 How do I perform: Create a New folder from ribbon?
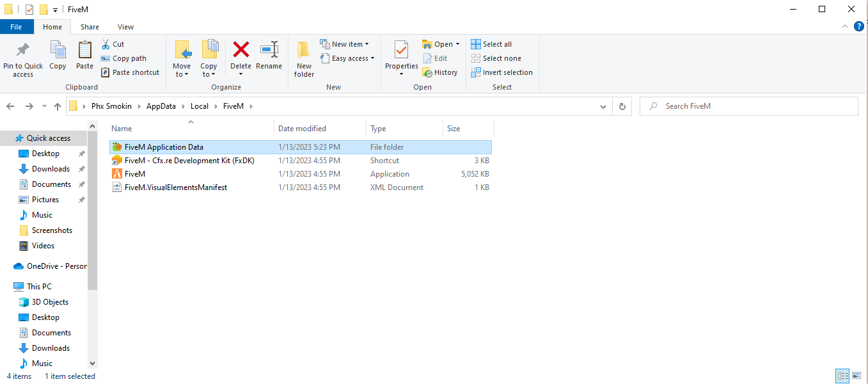click(304, 58)
